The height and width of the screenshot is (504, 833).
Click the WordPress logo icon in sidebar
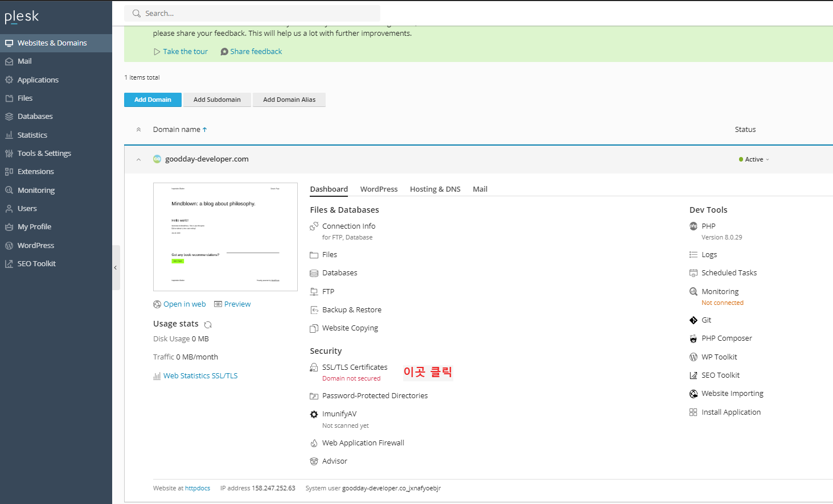[9, 246]
